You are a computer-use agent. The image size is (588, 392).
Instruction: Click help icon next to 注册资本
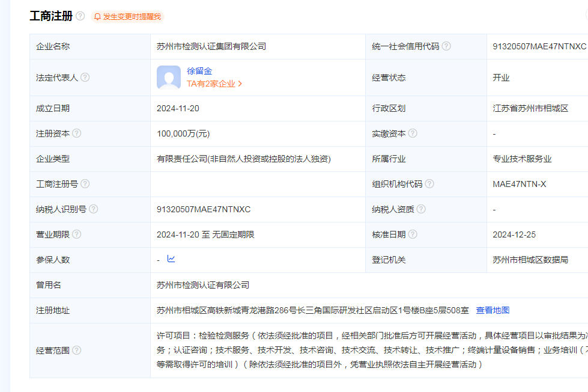[77, 133]
